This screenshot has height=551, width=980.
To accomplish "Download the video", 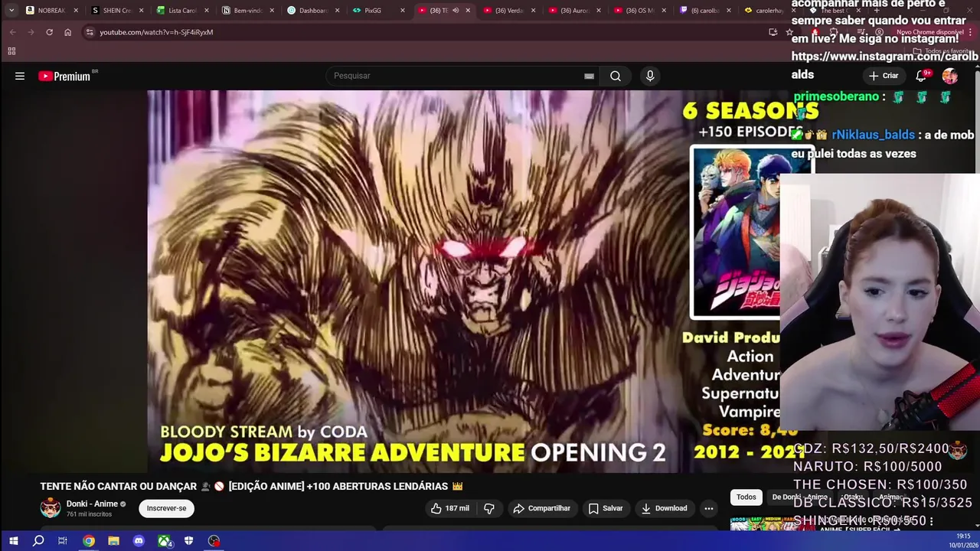I will coord(664,508).
